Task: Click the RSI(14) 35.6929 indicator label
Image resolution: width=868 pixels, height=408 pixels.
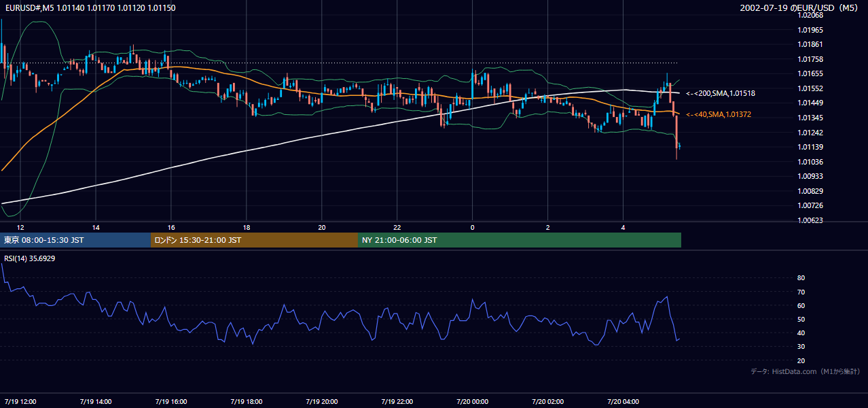Action: [x=29, y=258]
